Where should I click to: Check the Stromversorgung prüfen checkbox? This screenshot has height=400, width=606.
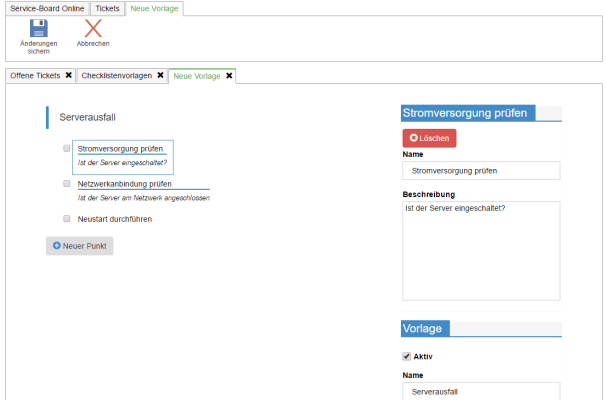(67, 148)
